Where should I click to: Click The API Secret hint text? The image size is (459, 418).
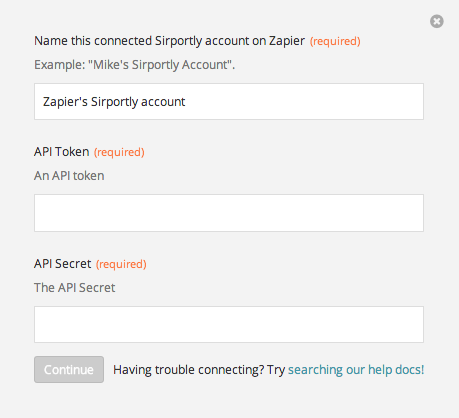tap(74, 288)
